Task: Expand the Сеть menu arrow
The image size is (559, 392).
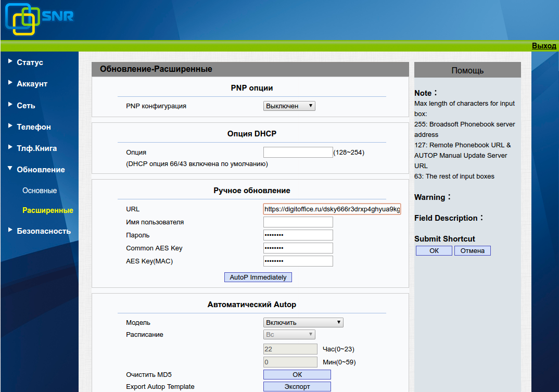Action: click(x=10, y=105)
